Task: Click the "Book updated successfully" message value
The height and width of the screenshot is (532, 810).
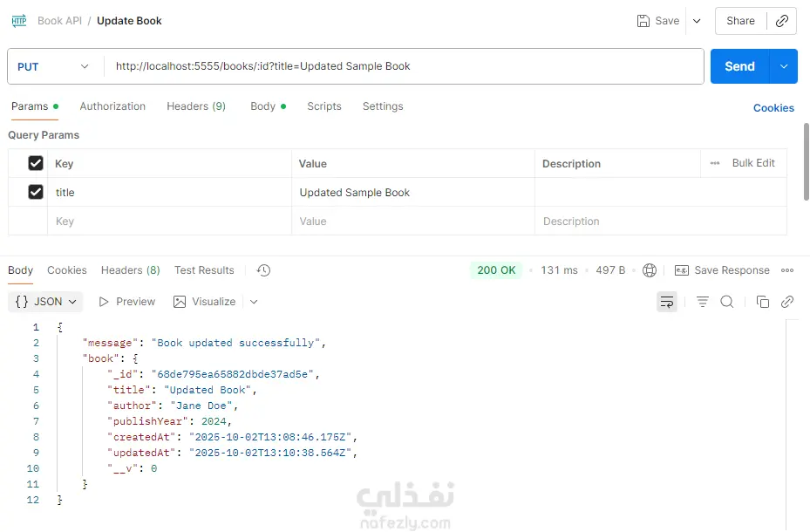Action: [235, 343]
